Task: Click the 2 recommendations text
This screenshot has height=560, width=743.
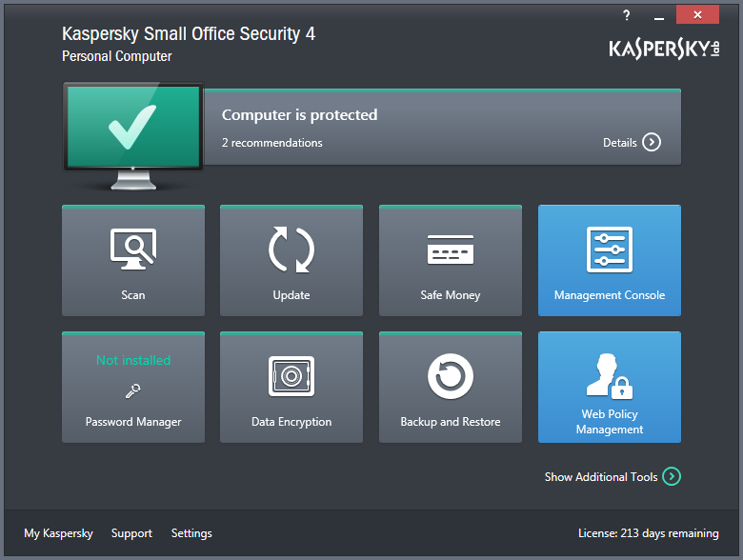Action: point(272,143)
